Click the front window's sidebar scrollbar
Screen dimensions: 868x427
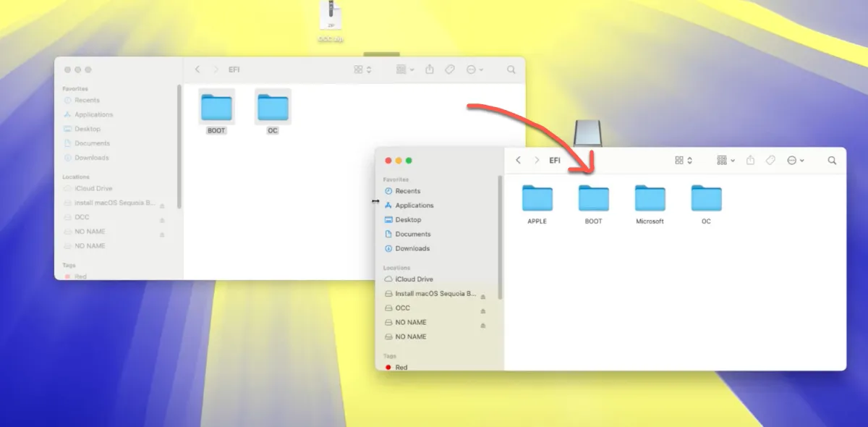click(499, 239)
